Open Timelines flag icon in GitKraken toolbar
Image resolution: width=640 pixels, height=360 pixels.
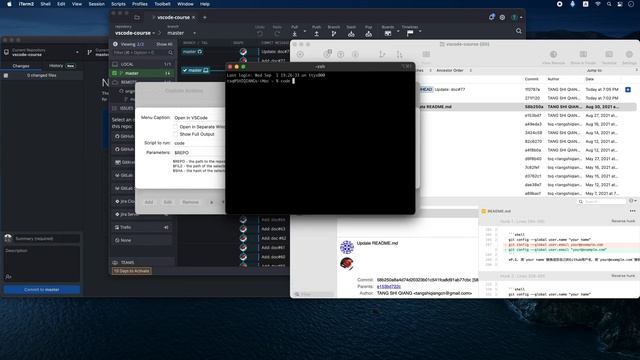410,33
